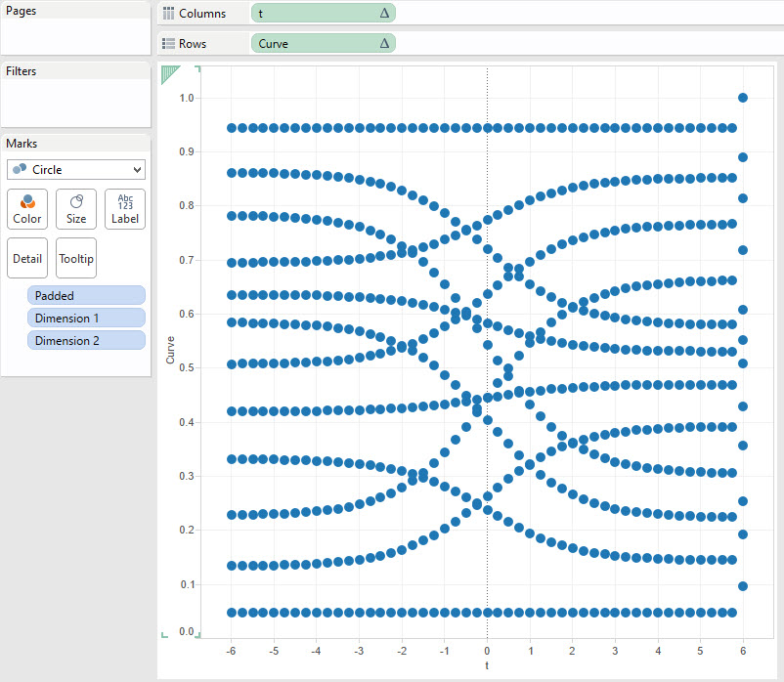Click the delta icon on Curve pill

click(x=384, y=43)
